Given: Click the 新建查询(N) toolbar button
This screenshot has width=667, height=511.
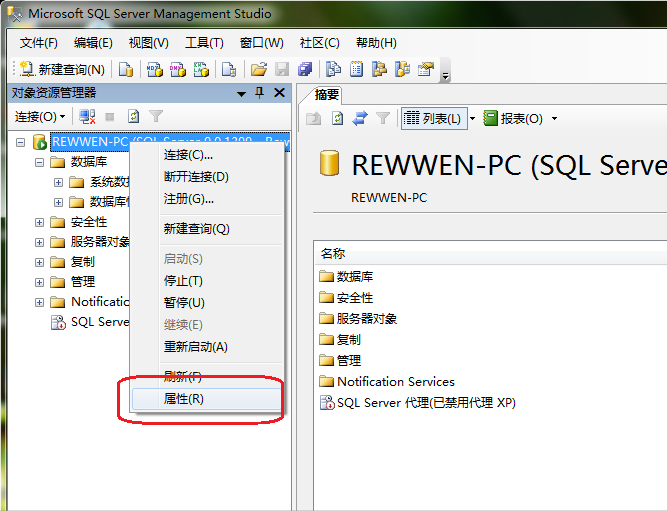Looking at the screenshot, I should [63, 69].
